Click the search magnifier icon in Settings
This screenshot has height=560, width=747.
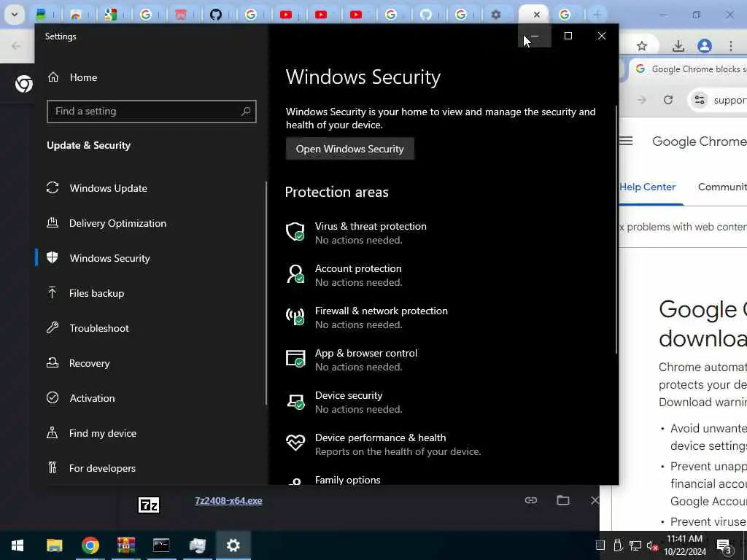[246, 112]
